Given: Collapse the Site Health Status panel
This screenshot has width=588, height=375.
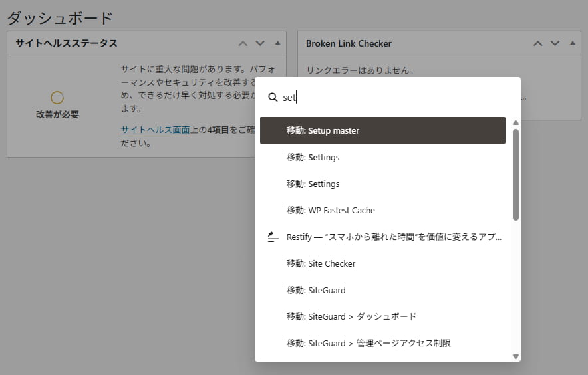Looking at the screenshot, I should tap(277, 43).
